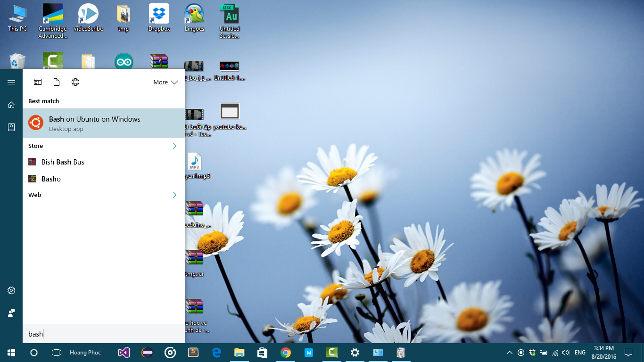The width and height of the screenshot is (644, 362).
Task: Select Dropbox desktop shortcut
Action: (x=159, y=18)
